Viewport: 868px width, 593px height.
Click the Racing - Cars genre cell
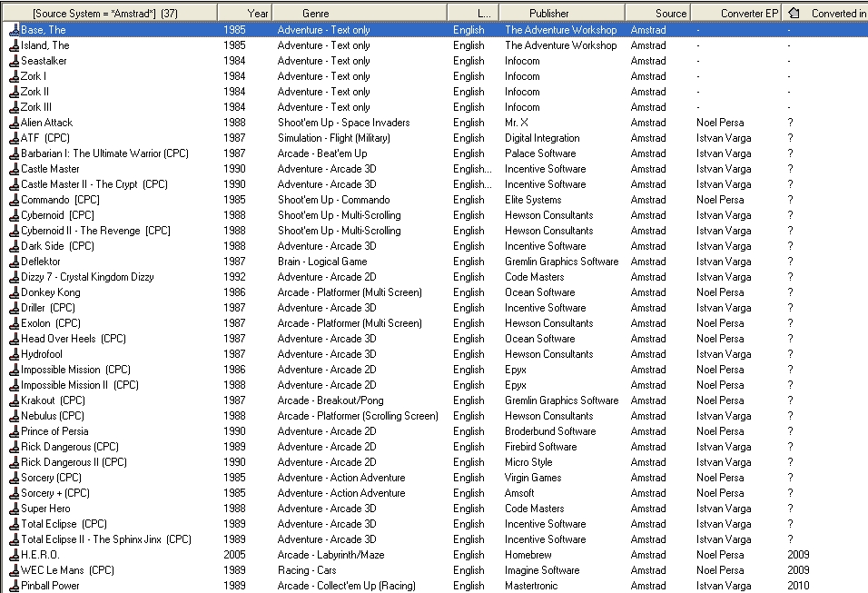[x=307, y=570]
